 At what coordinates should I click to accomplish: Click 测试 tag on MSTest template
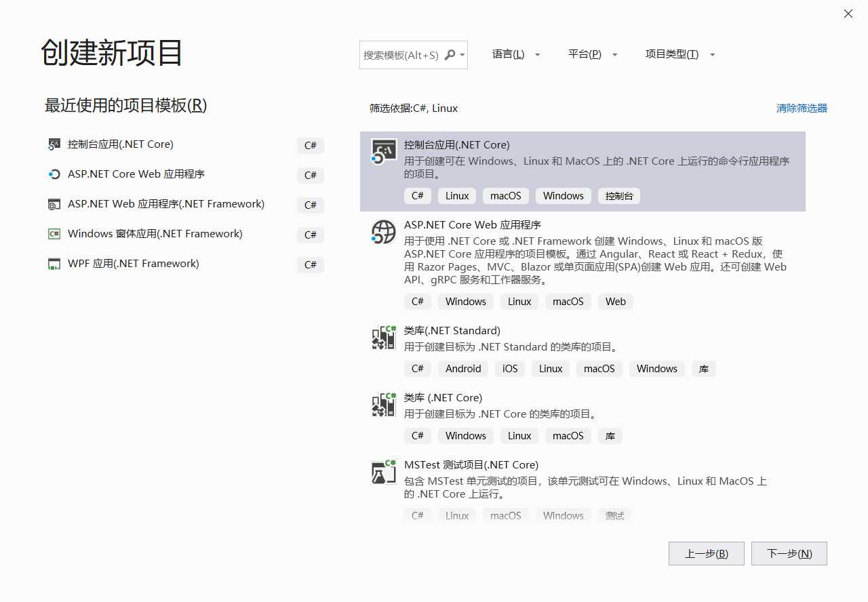point(615,515)
